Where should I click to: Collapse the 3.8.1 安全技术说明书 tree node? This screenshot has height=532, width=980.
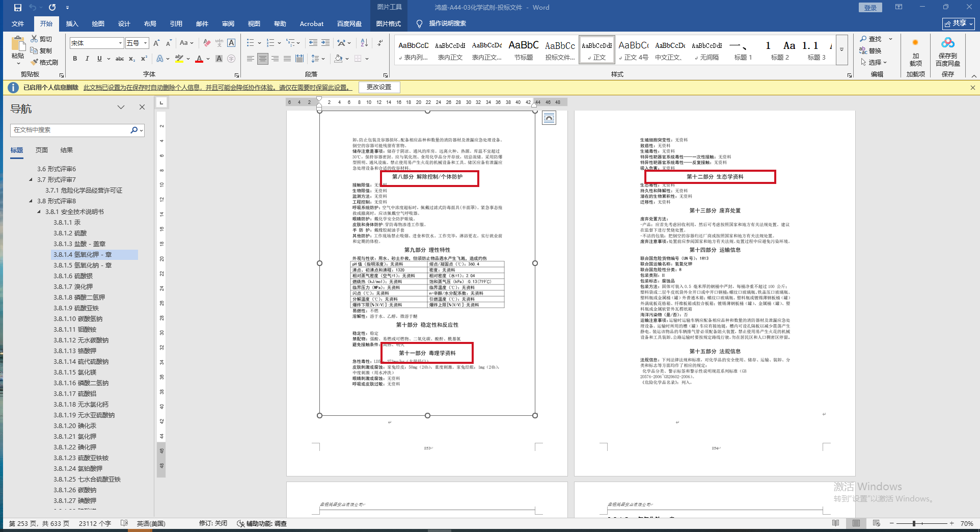coord(39,211)
